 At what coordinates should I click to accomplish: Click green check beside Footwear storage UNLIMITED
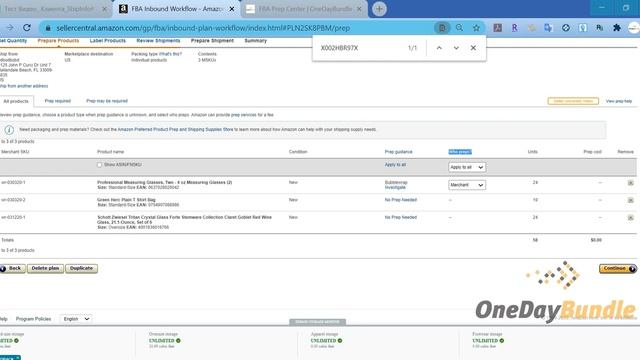pyautogui.click(x=502, y=340)
